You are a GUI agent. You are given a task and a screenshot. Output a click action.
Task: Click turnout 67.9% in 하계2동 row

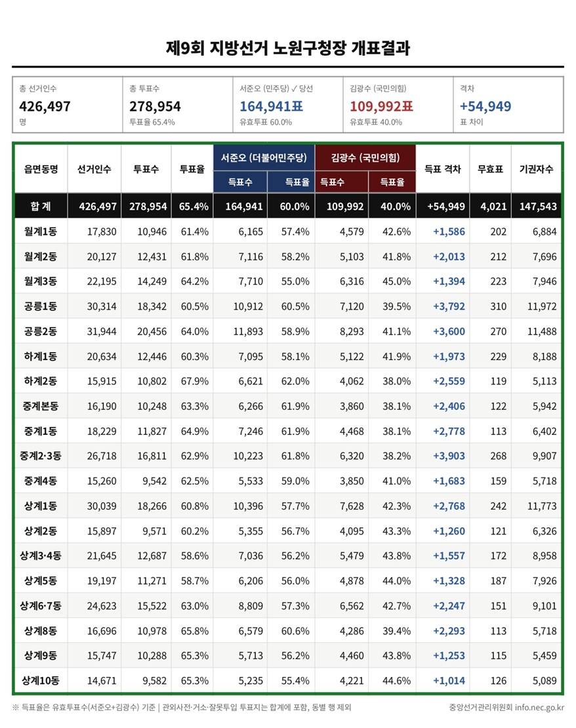[x=195, y=381]
